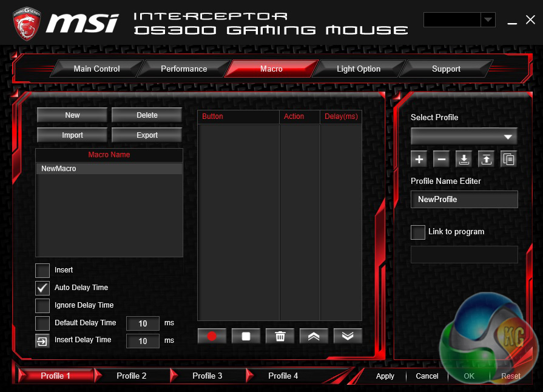Check the Link to program box
Image resolution: width=543 pixels, height=392 pixels.
pyautogui.click(x=418, y=232)
